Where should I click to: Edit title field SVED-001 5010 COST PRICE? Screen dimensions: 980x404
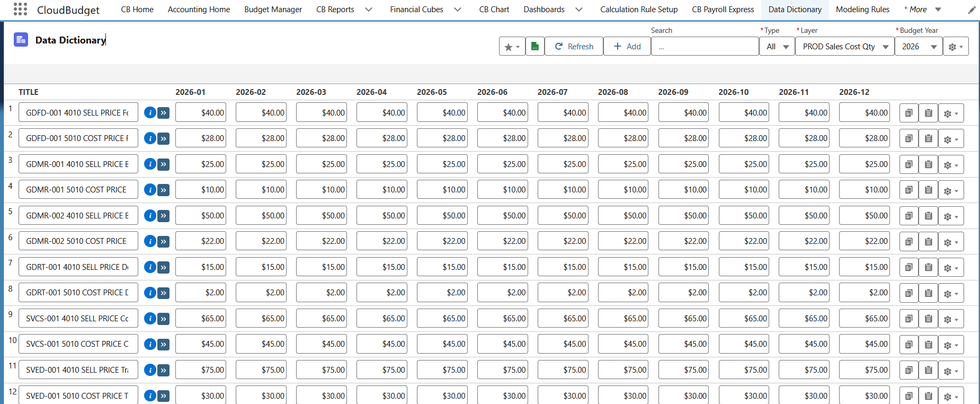point(78,396)
